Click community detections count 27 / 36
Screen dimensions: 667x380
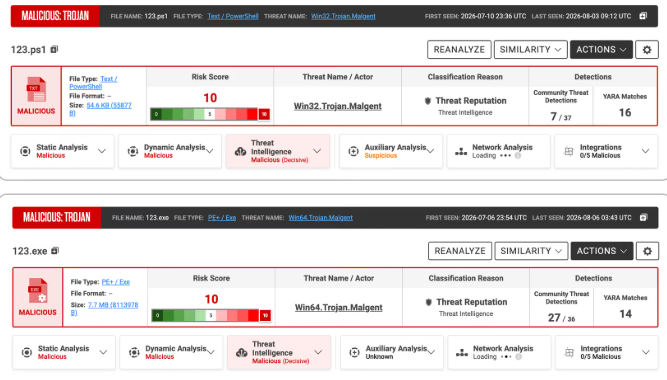click(561, 317)
